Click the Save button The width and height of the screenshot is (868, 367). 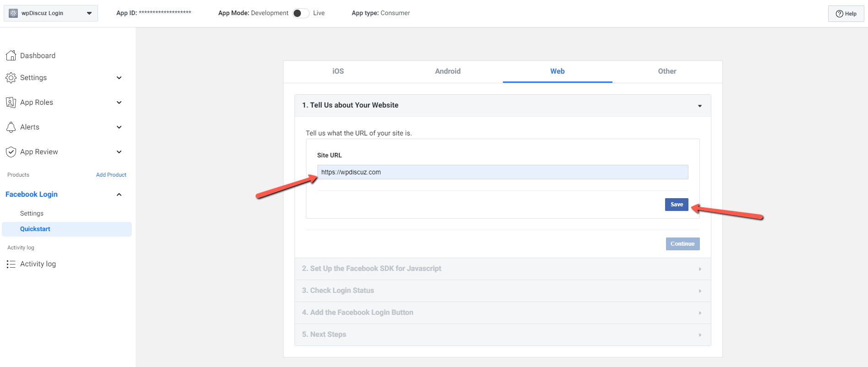click(x=677, y=205)
